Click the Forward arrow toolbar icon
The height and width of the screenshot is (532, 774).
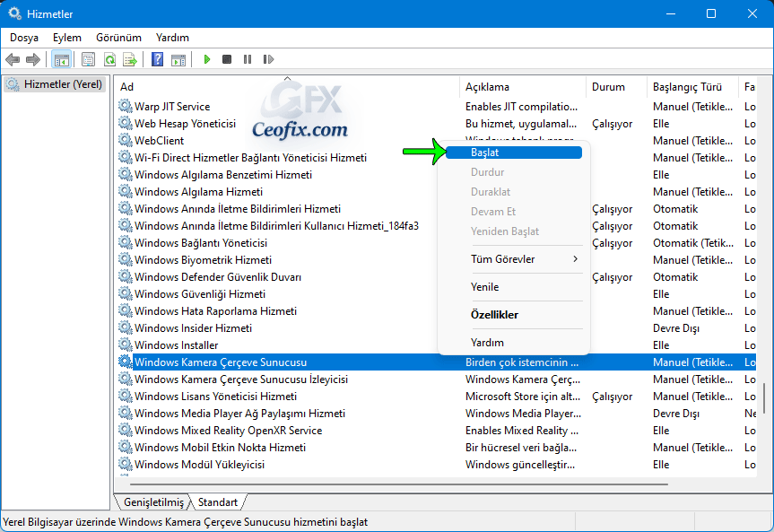click(x=33, y=60)
